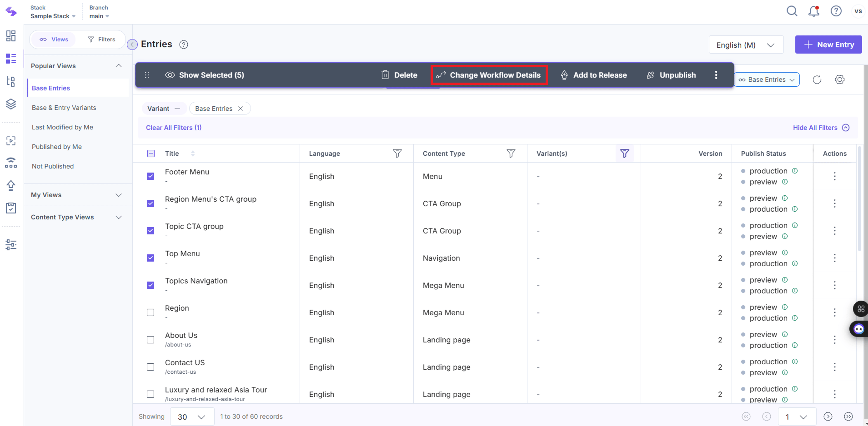
Task: Refresh the entries list
Action: click(x=817, y=80)
